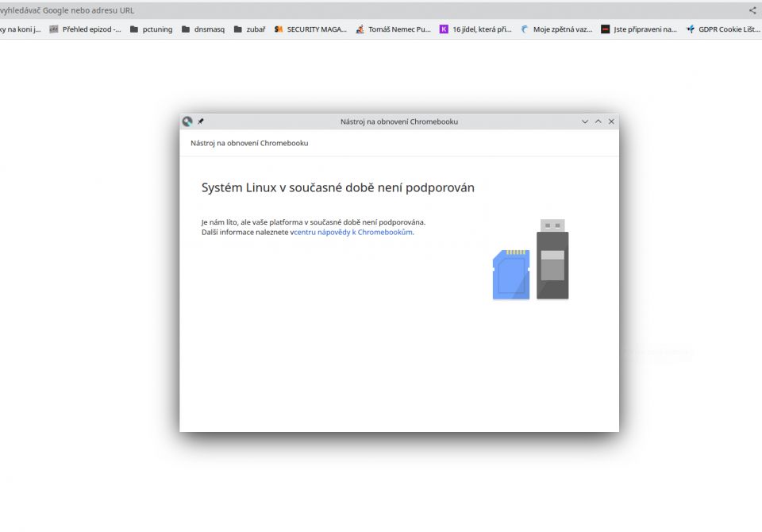Open the 'centru nápovědy k Chromebookům' link
This screenshot has width=762, height=532.
(x=354, y=233)
